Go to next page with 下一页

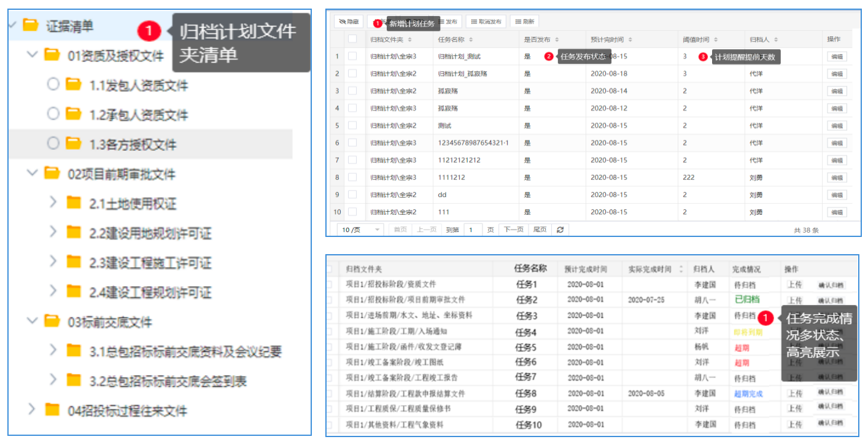(x=513, y=230)
